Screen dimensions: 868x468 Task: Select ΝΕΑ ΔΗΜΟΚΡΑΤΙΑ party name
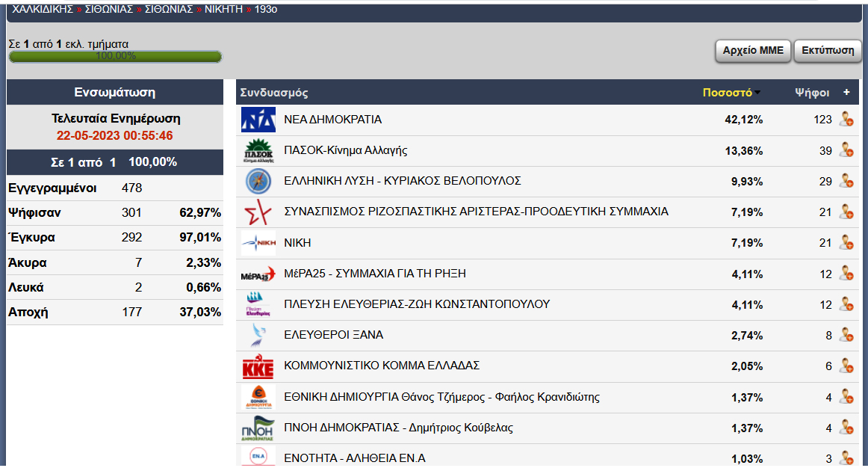click(332, 120)
